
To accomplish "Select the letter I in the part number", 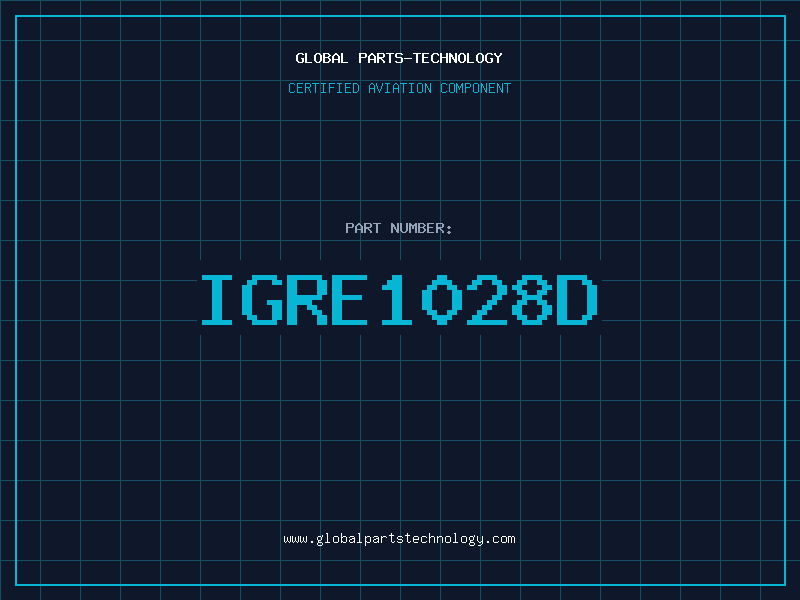I will (217, 300).
